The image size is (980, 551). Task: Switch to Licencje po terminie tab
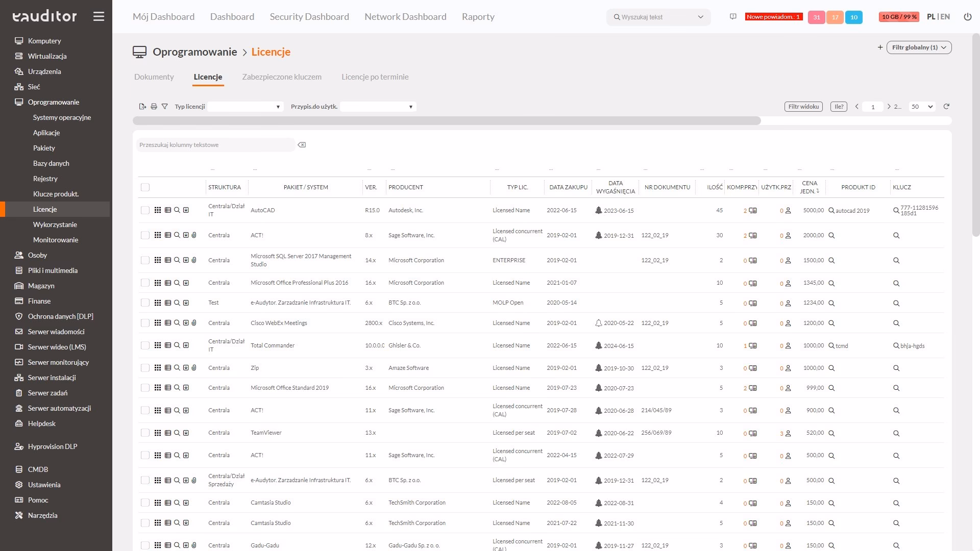point(375,77)
